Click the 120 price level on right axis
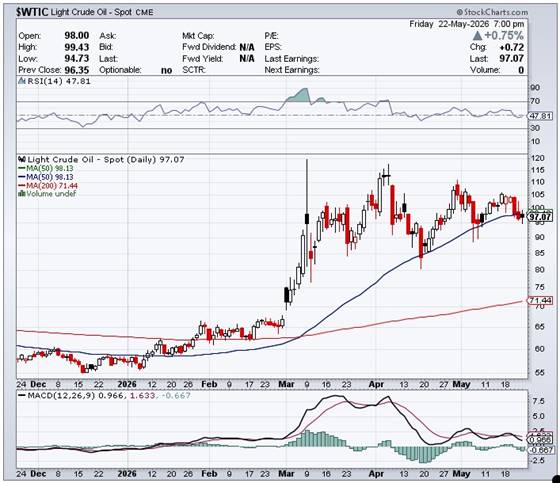The width and height of the screenshot is (560, 483). (x=538, y=158)
